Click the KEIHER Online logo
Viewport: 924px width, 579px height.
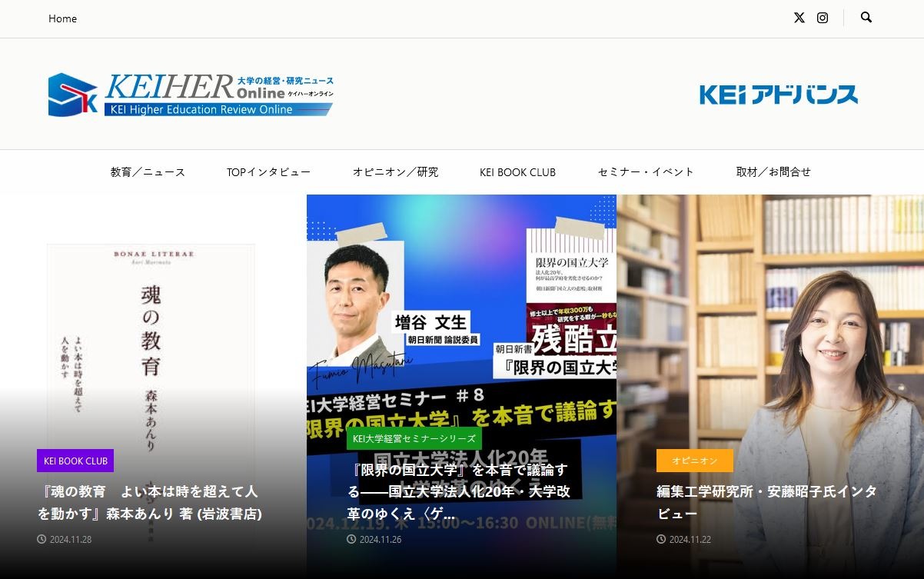[190, 92]
